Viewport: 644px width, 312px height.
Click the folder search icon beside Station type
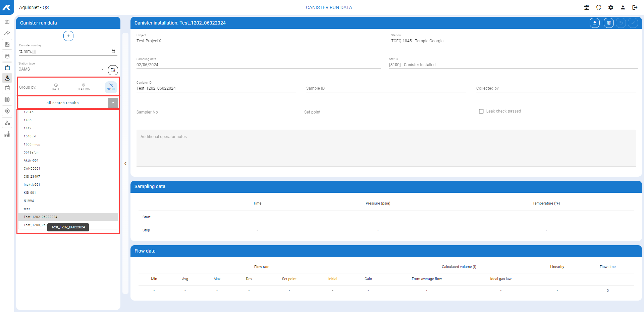coord(113,70)
